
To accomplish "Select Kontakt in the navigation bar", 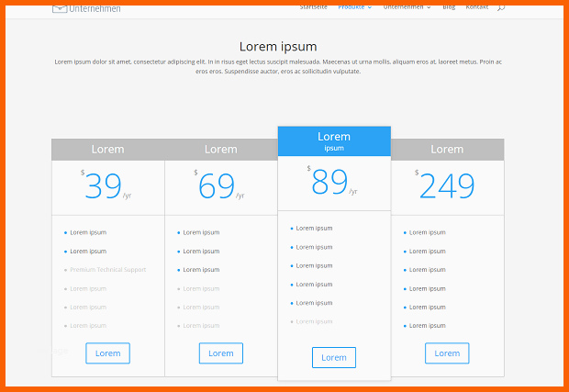I will (x=477, y=7).
